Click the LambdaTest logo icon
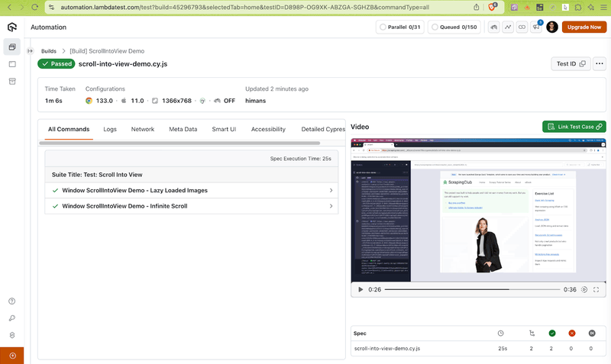Image resolution: width=611 pixels, height=364 pixels. pyautogui.click(x=12, y=27)
